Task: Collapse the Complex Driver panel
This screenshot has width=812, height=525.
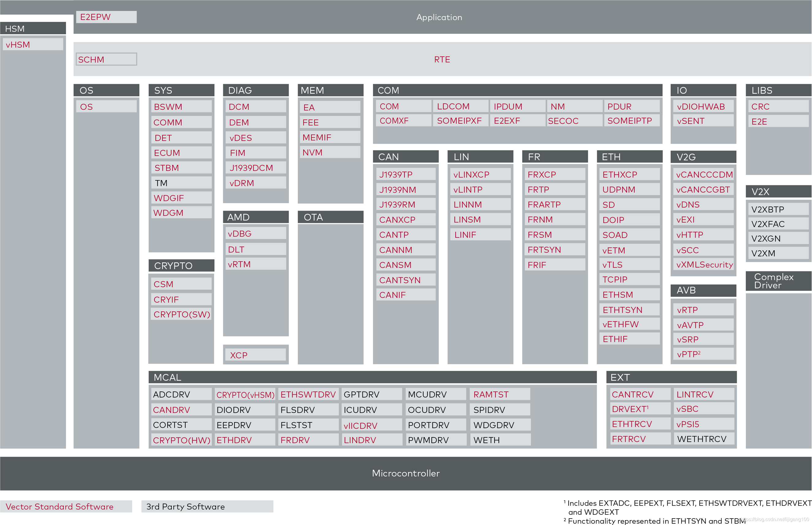Action: click(778, 281)
